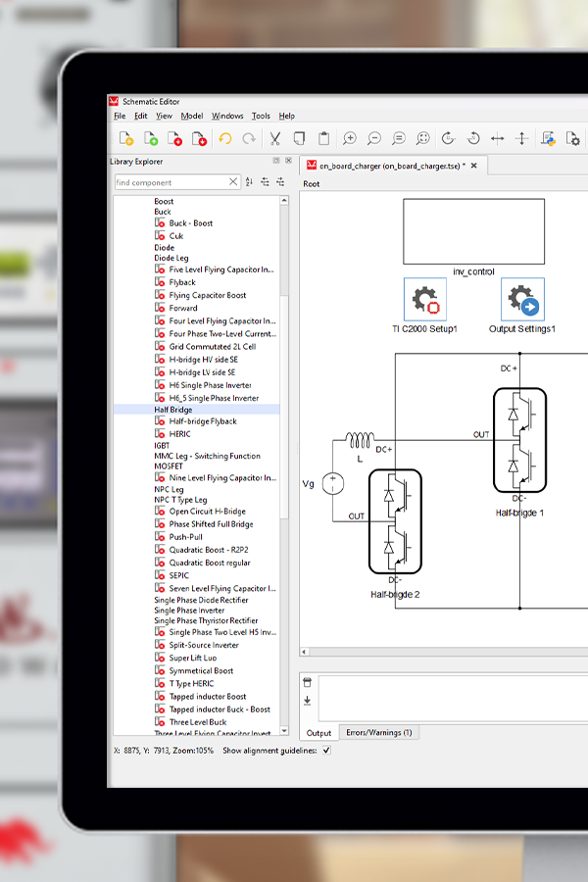The image size is (588, 882).
Task: Click the scroll-to-bottom arrow in output panel
Action: (x=307, y=701)
